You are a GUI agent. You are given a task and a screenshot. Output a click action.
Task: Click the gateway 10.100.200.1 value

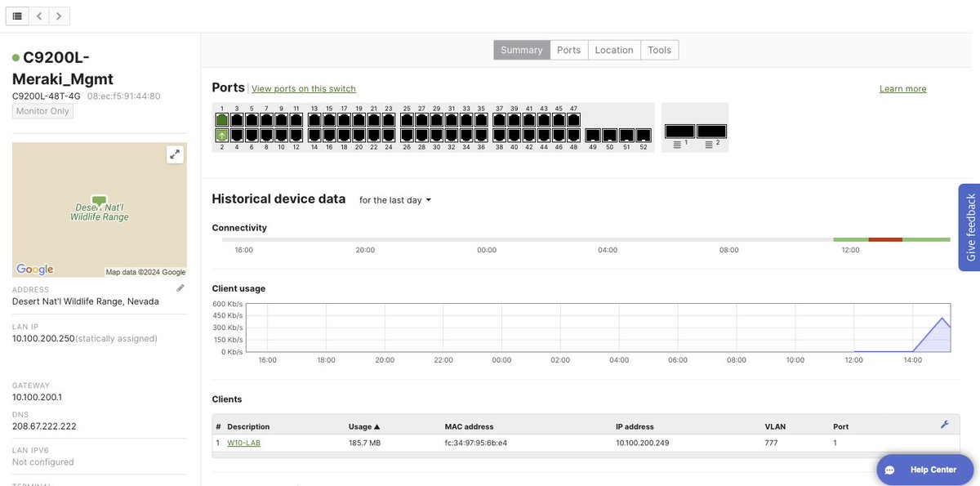click(x=37, y=397)
